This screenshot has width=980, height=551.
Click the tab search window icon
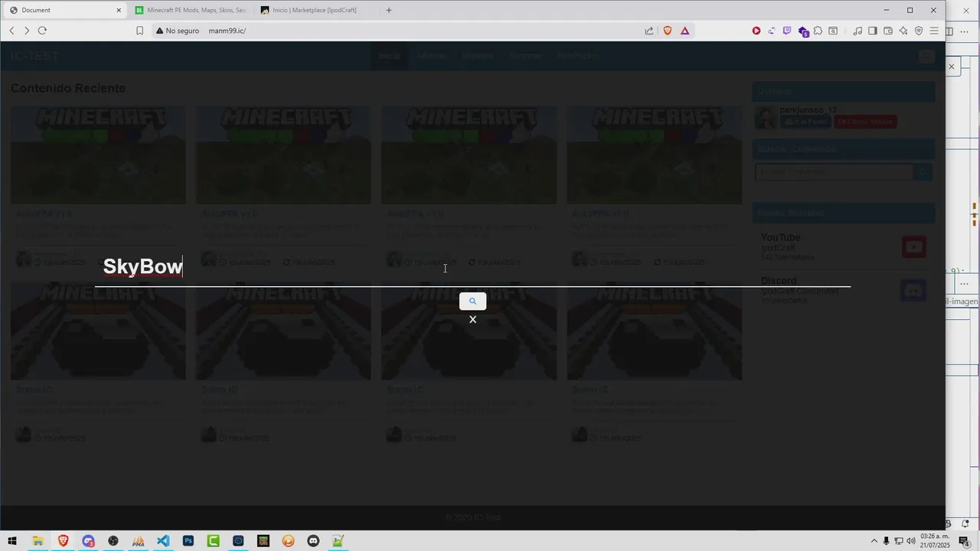[x=833, y=31]
